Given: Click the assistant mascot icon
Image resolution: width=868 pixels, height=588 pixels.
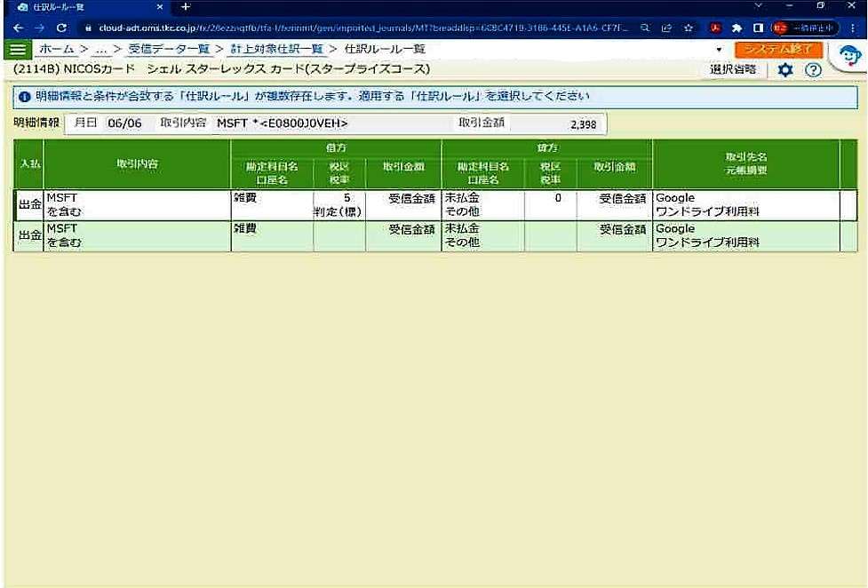Looking at the screenshot, I should click(x=848, y=54).
